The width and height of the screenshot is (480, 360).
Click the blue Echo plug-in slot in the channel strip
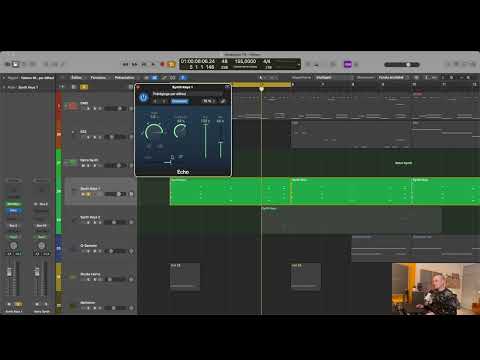(13, 211)
